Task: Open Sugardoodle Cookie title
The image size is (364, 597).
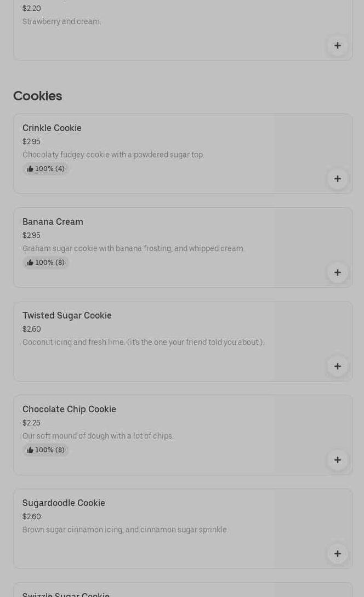Action: pyautogui.click(x=64, y=503)
